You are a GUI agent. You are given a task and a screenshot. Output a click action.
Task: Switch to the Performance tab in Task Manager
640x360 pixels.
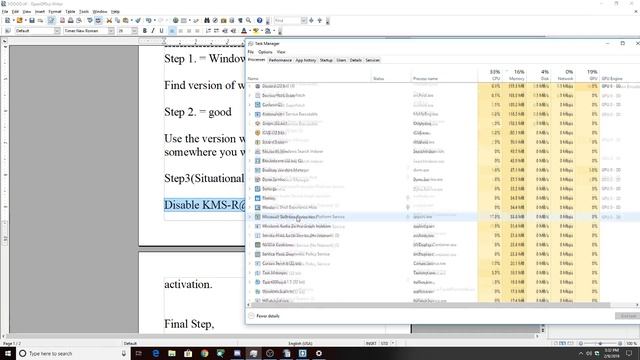point(280,60)
